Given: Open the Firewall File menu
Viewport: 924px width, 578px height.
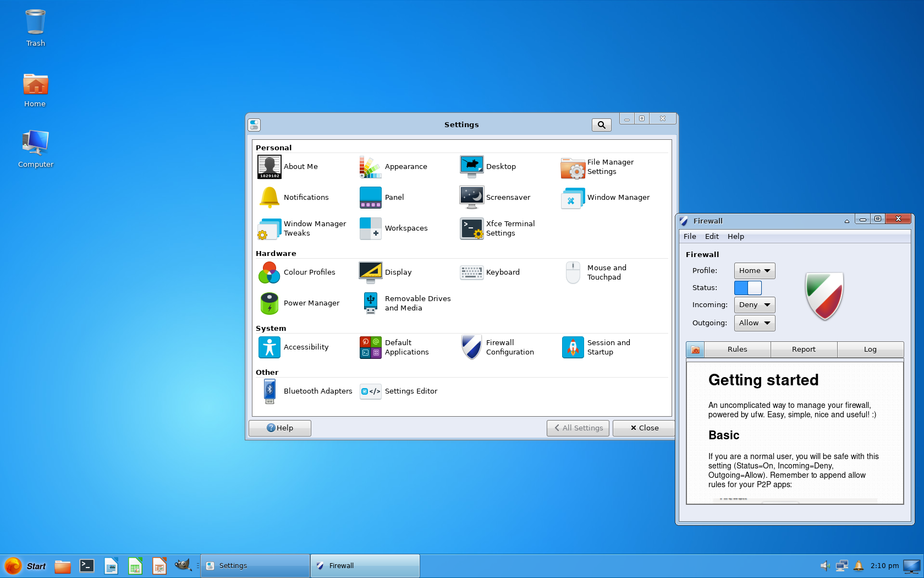Looking at the screenshot, I should click(690, 237).
